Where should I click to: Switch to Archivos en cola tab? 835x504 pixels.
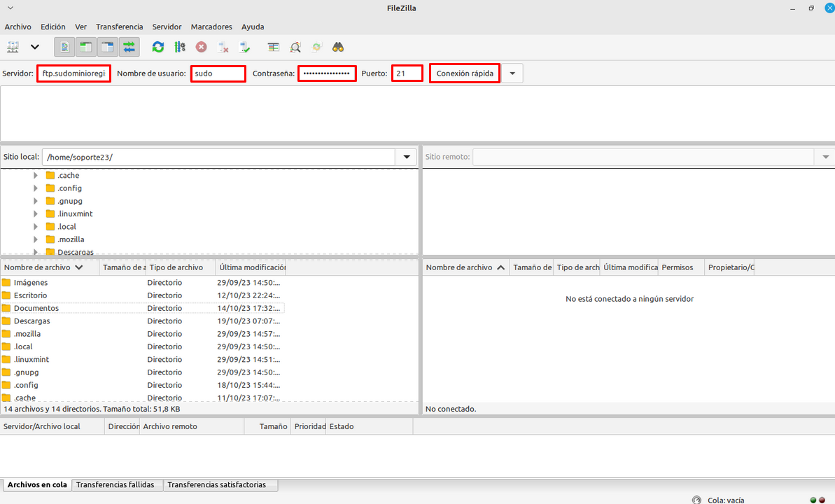[36, 485]
